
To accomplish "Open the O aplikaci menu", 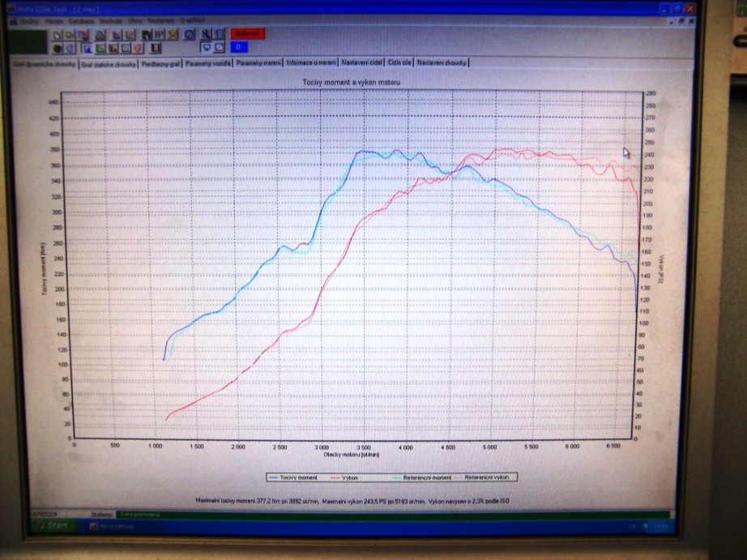I will pos(192,20).
